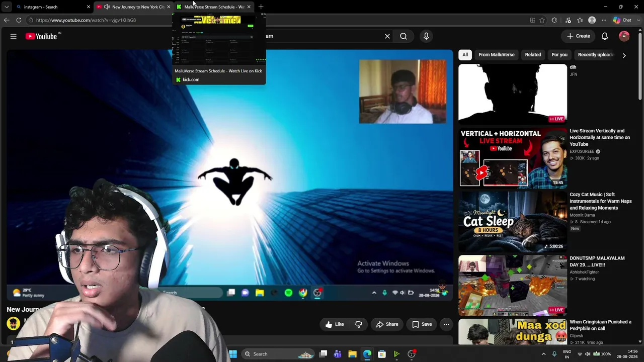
Task: Open the taskbar clock and date
Action: click(x=627, y=354)
